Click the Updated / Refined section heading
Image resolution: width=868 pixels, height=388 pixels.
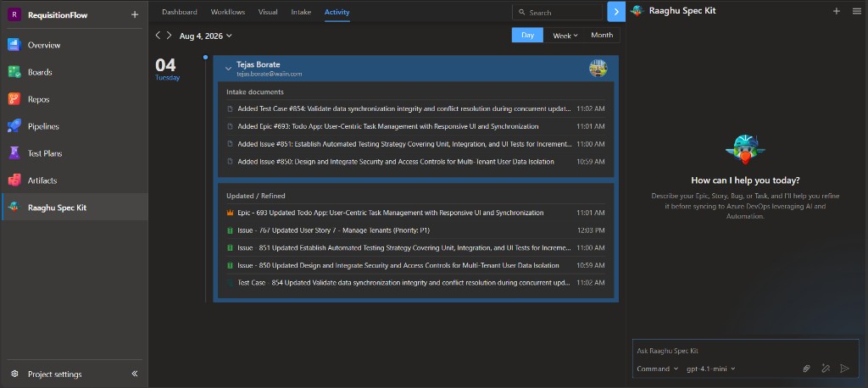256,196
